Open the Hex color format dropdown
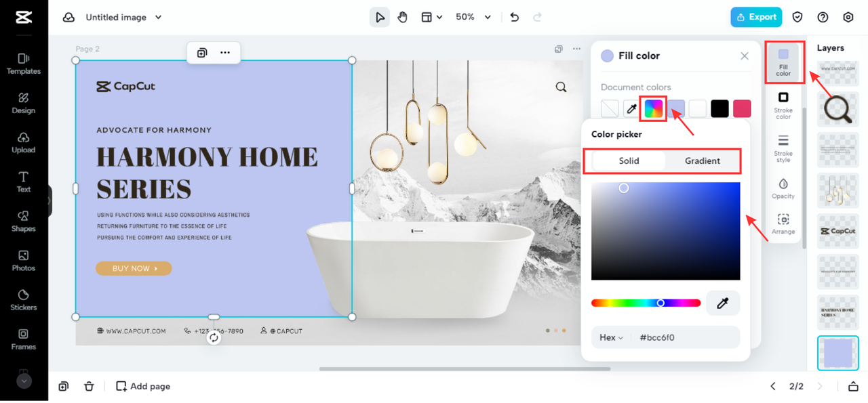Viewport: 868px width, 403px height. click(611, 337)
